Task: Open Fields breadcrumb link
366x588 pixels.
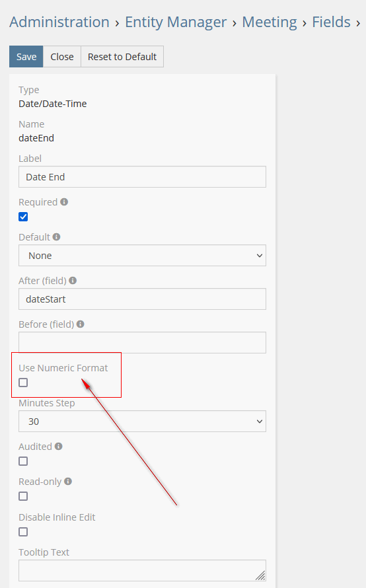Action: 331,22
